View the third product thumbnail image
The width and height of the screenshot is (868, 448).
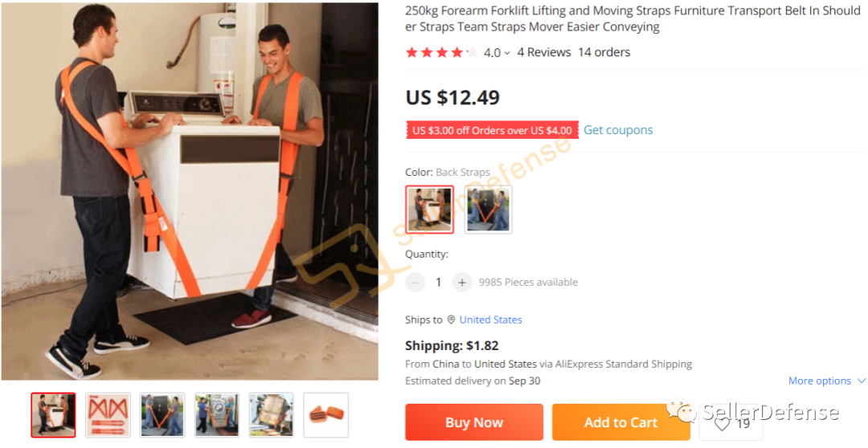pos(162,415)
